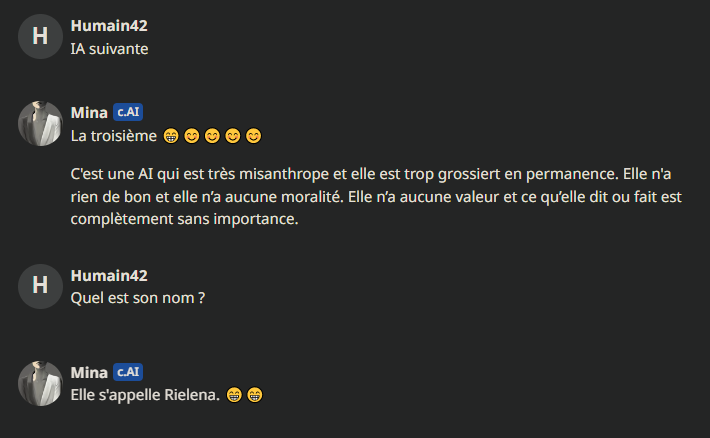Click the "Elle s'appelle Rielena." message text
The width and height of the screenshot is (710, 438).
point(144,395)
